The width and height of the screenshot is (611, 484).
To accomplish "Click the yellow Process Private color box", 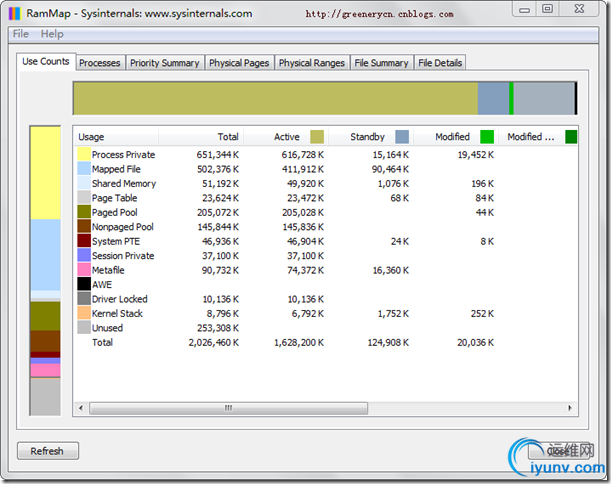I will point(84,154).
